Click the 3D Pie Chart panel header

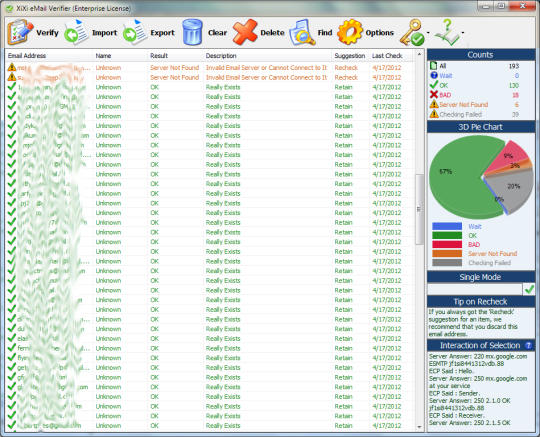click(x=481, y=127)
